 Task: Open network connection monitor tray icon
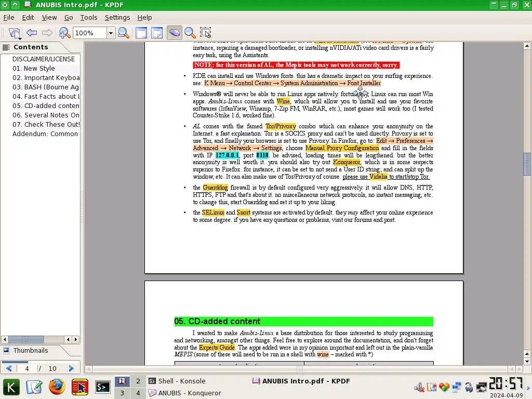pyautogui.click(x=482, y=387)
